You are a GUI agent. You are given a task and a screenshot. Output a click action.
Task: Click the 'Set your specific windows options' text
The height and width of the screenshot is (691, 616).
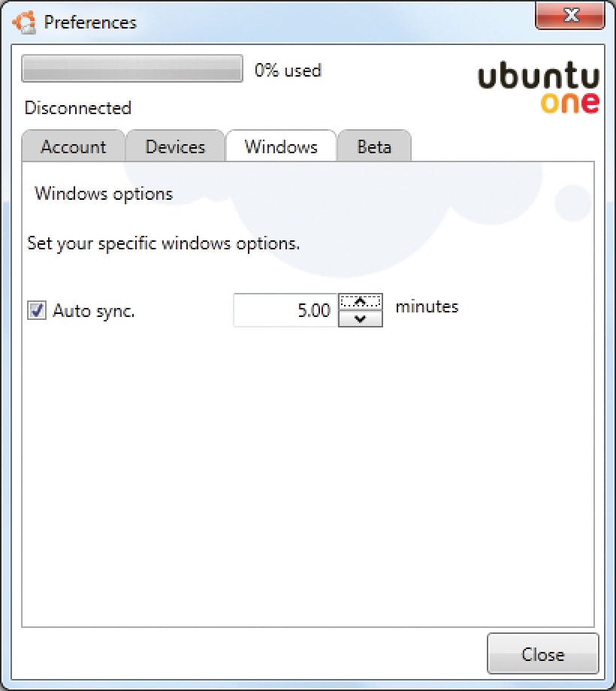pos(164,243)
